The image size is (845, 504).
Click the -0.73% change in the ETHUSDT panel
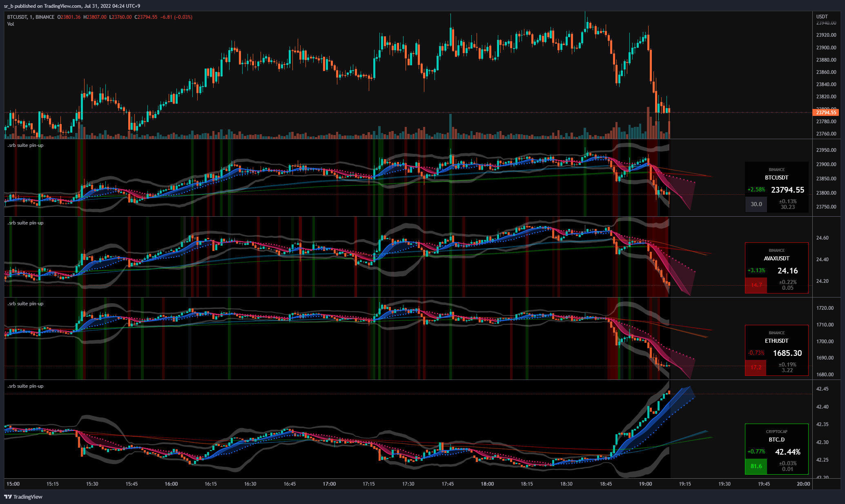(756, 353)
